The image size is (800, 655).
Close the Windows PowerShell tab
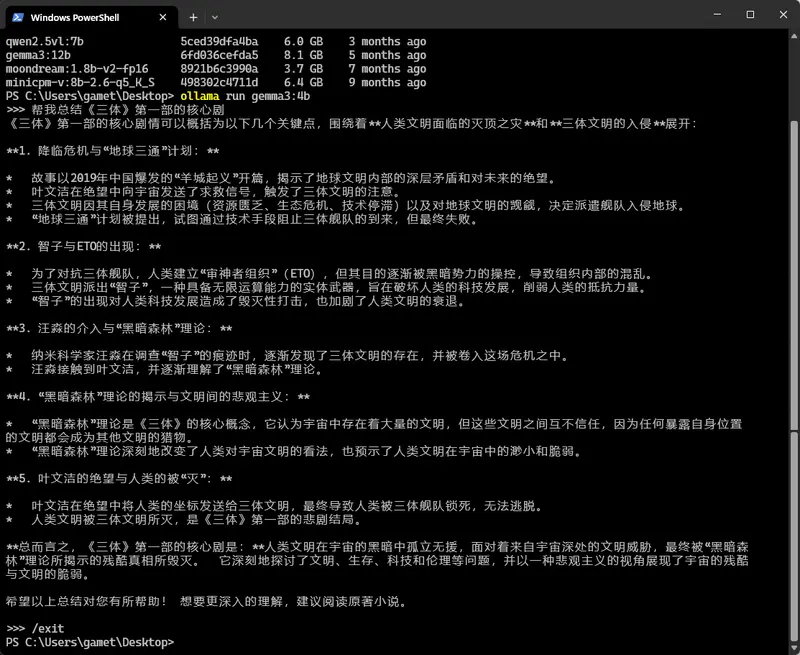163,17
